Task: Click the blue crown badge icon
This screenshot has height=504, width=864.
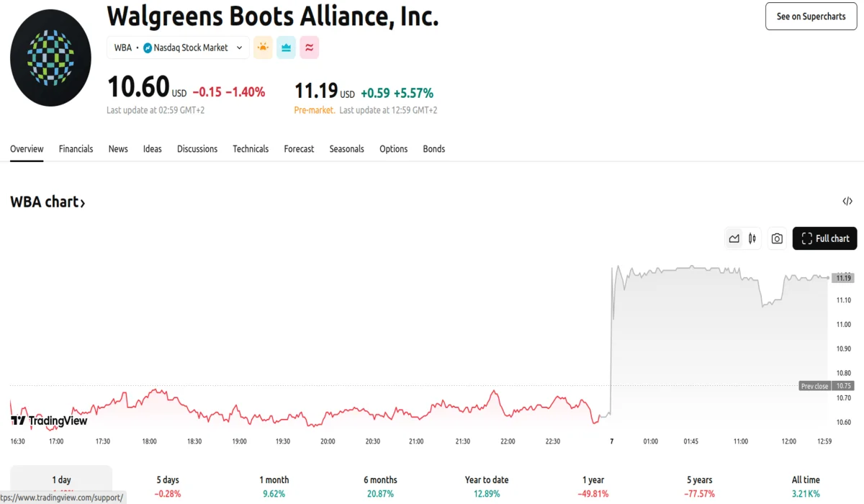Action: point(287,48)
